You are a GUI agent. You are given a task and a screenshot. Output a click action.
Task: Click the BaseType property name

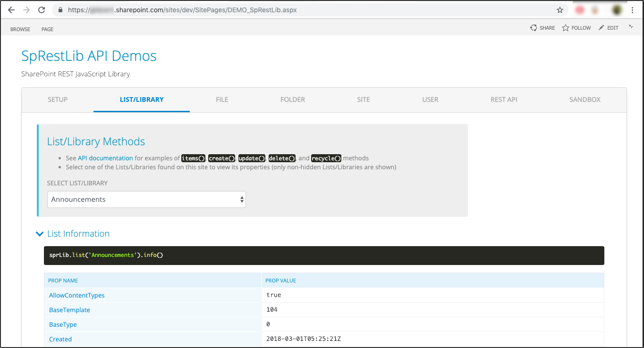(x=63, y=324)
